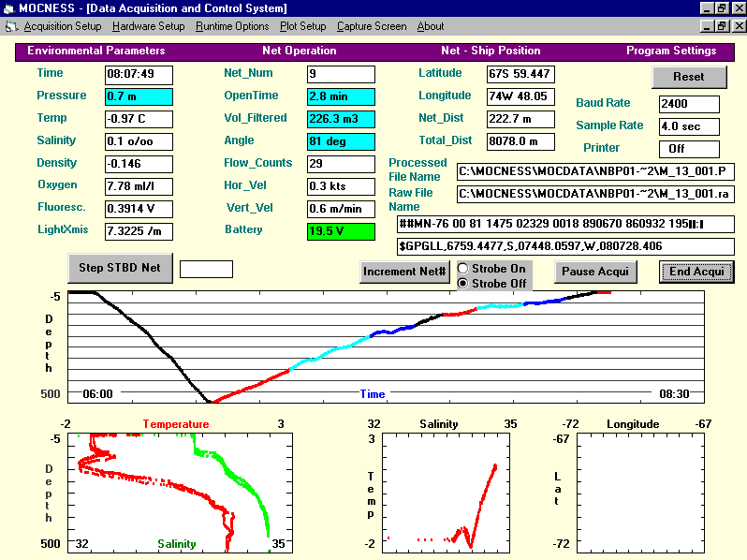Open the Plot Setup menu
The height and width of the screenshot is (560, 747).
(302, 27)
